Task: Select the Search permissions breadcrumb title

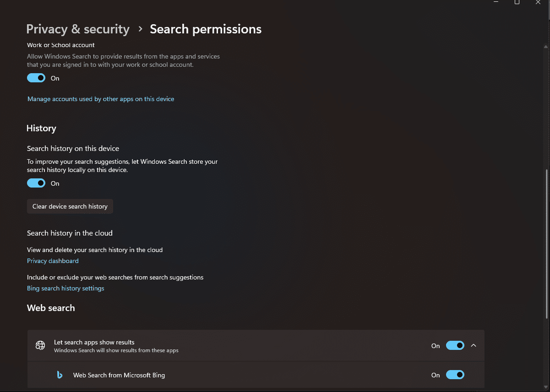Action: 206,29
